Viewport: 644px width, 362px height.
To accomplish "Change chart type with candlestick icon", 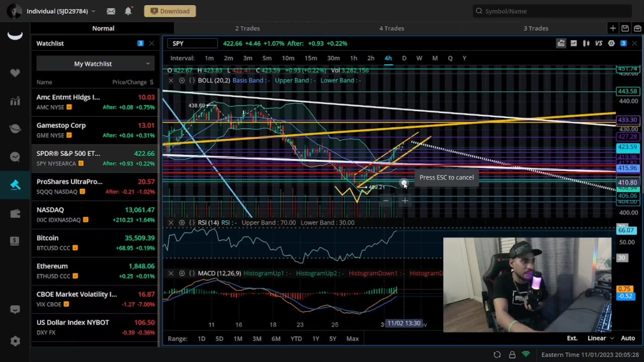I will [586, 43].
